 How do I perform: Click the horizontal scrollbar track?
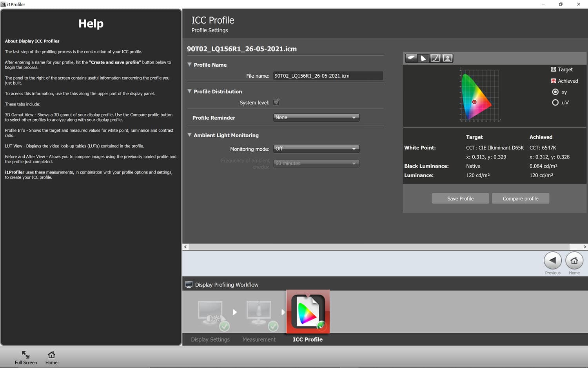coord(379,247)
